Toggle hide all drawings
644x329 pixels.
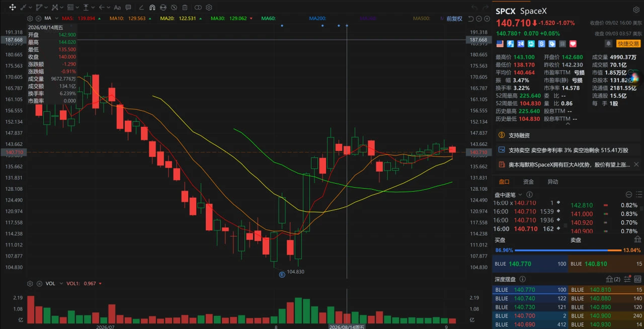pyautogui.click(x=174, y=8)
